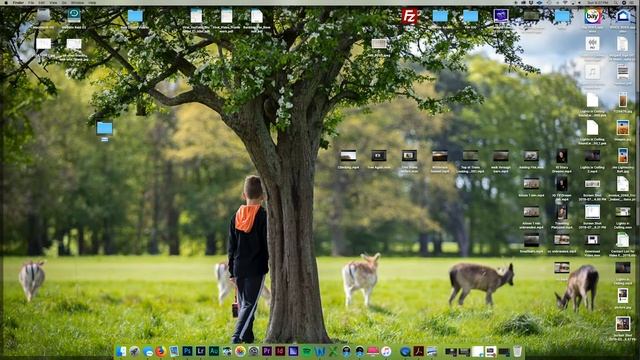Image resolution: width=640 pixels, height=360 pixels.
Task: Open the Trash in the dock
Action: point(517,351)
